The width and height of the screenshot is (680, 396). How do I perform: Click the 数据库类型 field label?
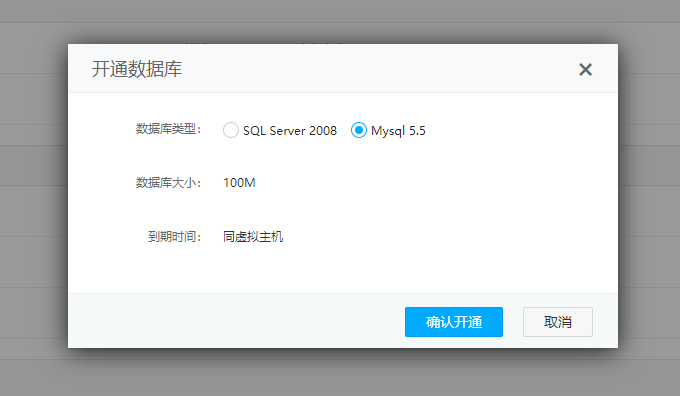pyautogui.click(x=168, y=129)
